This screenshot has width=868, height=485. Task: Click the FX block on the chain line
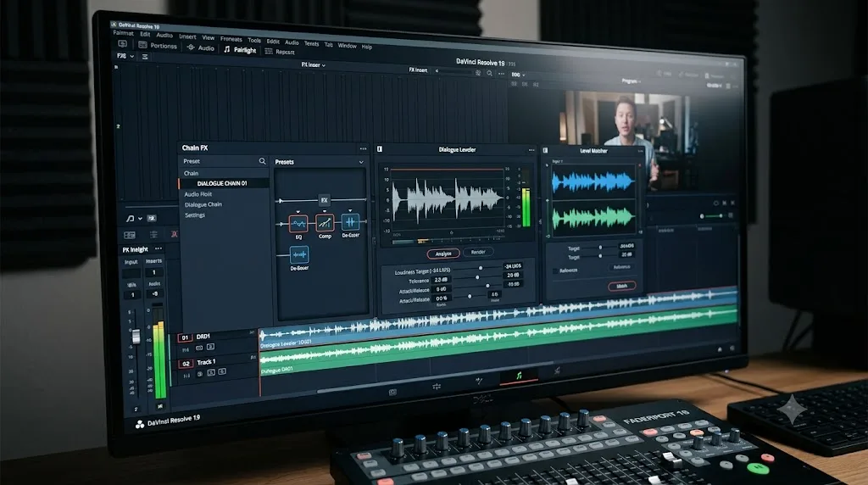(325, 200)
